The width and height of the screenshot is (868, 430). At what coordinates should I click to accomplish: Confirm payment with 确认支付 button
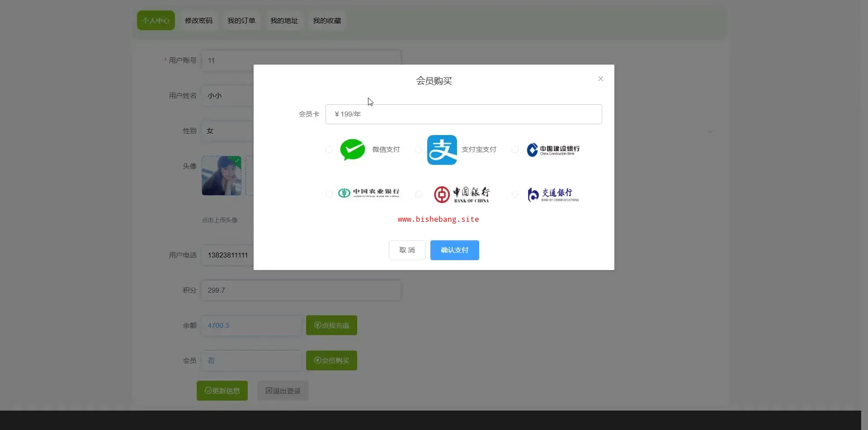click(455, 250)
